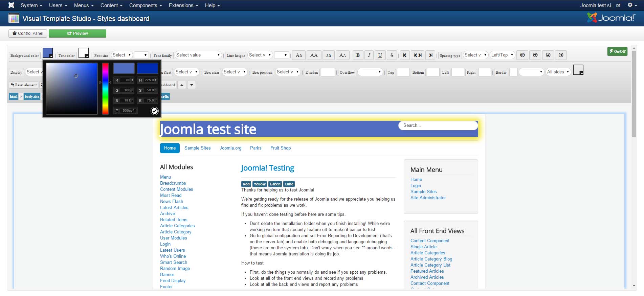The image size is (644, 296).
Task: Toggle italic formatting
Action: tap(369, 55)
